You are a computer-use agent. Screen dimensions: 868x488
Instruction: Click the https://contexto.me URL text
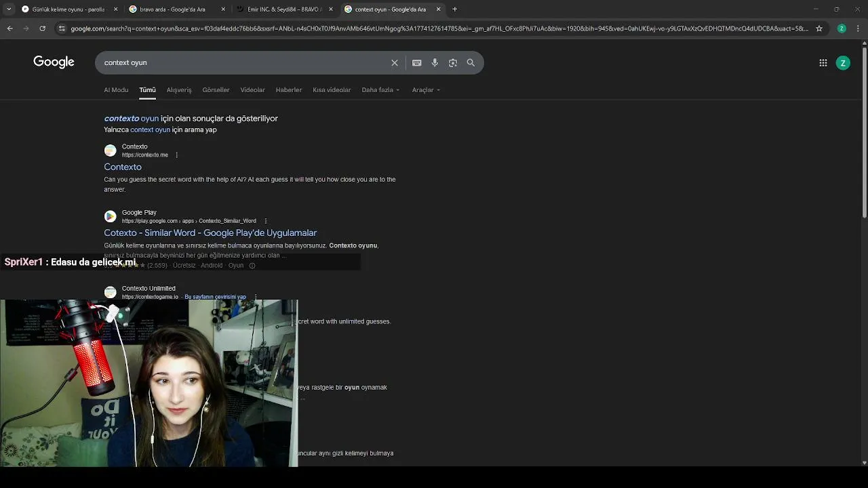coord(144,155)
